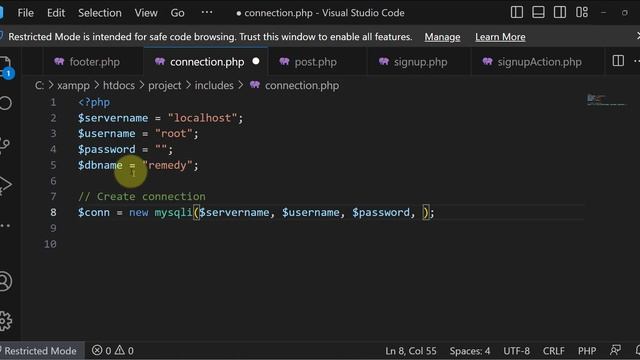Screen dimensions: 640x360
Task: Click the Manage link in Restricted Mode banner
Action: (x=442, y=37)
